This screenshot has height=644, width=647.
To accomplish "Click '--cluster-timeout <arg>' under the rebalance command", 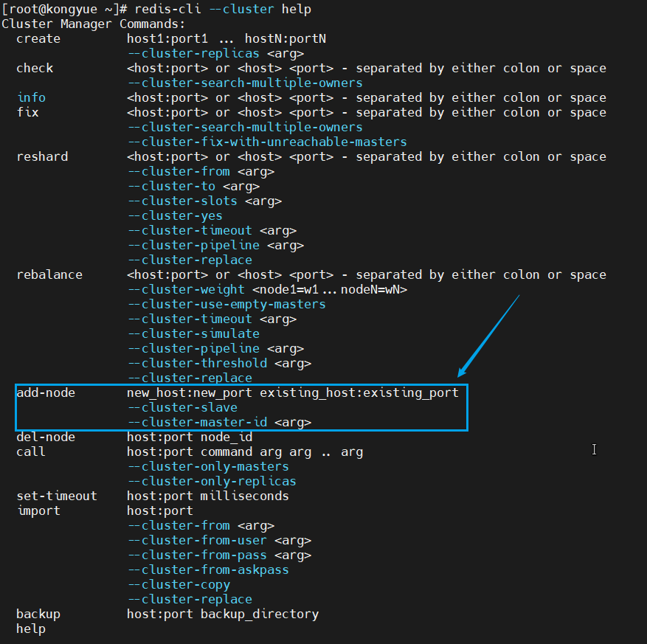I will click(x=212, y=319).
